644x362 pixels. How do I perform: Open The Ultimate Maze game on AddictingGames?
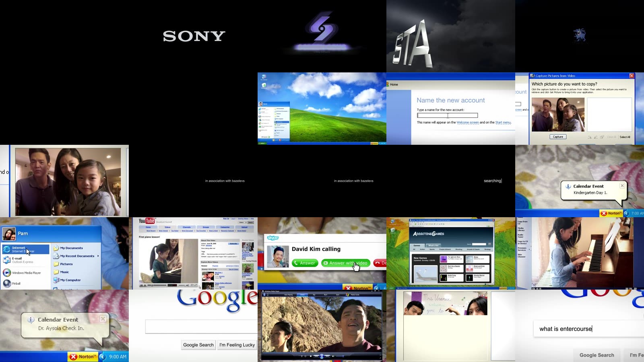pos(452,259)
